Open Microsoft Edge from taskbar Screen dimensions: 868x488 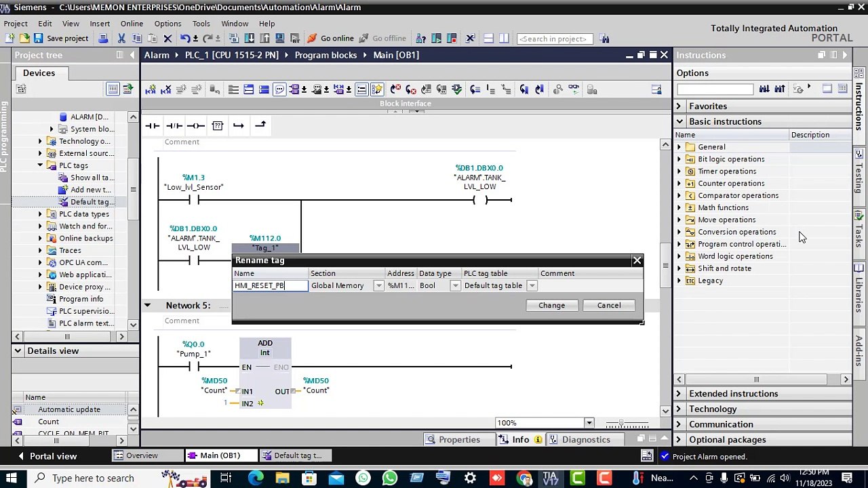tap(256, 479)
